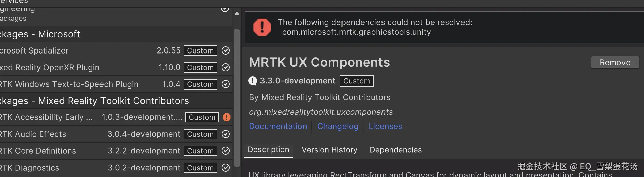Click the installed checkmark for MRTK Core Definitions
This screenshot has height=177, width=644.
pyautogui.click(x=226, y=151)
